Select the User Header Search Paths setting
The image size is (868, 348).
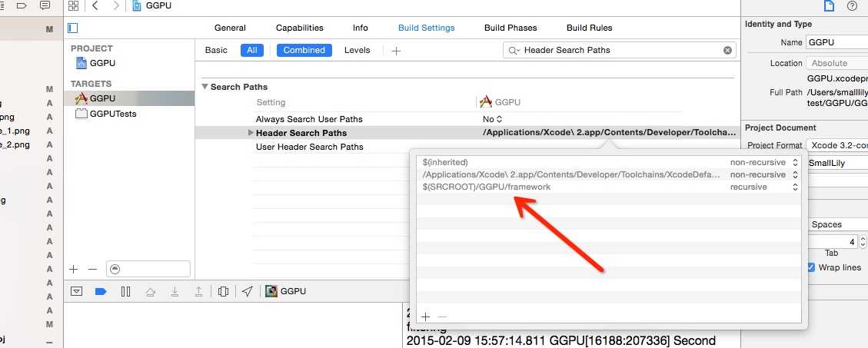309,147
